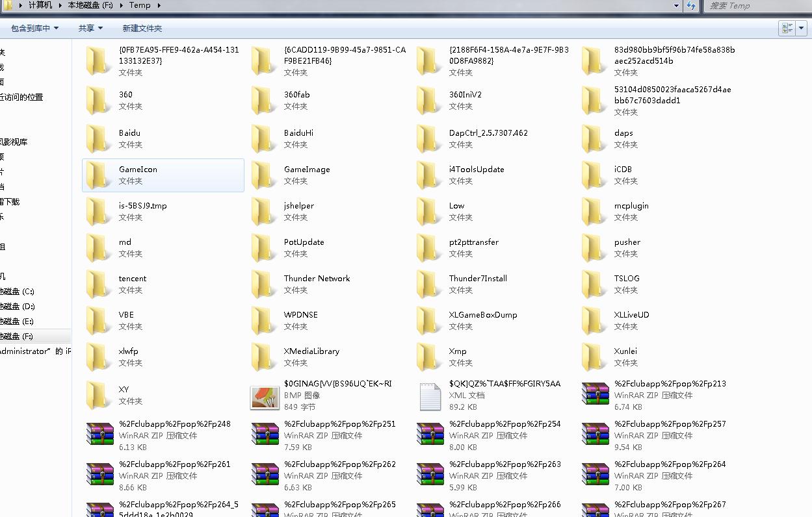
Task: Click the folder named XY
Action: tap(124, 389)
